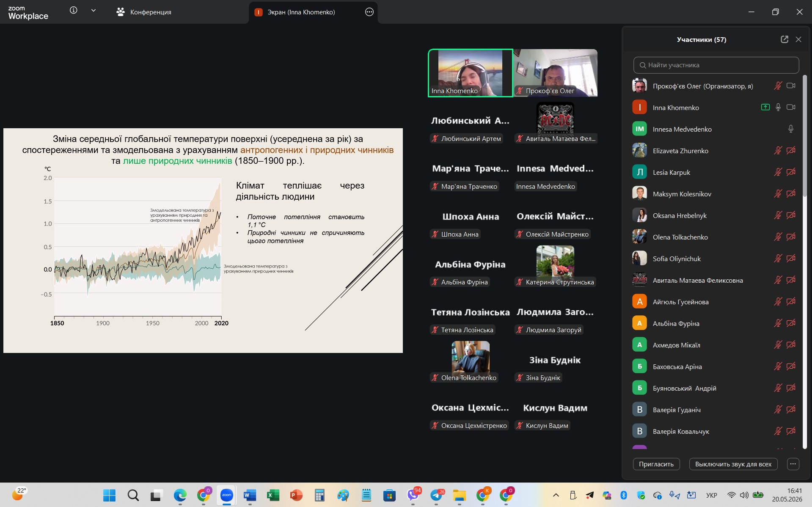812x507 pixels.
Task: Toggle Innesa Medvedenko microphone icon
Action: pyautogui.click(x=791, y=129)
